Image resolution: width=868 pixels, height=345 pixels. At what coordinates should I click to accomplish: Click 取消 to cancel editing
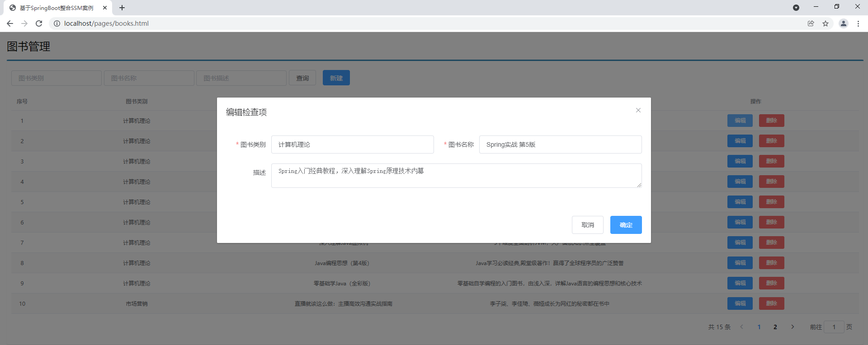(x=587, y=225)
